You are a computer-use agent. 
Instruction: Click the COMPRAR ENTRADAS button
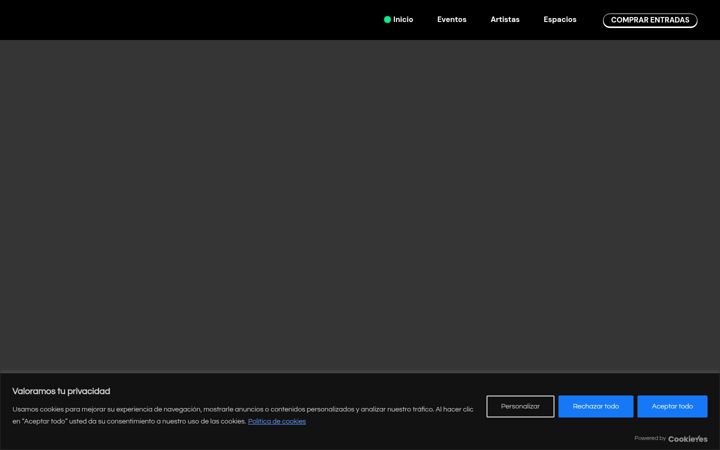click(x=650, y=20)
